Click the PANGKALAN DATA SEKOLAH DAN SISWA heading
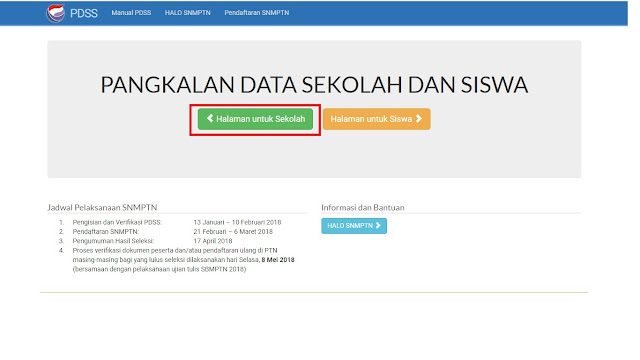Screen dimensions: 640x360 coord(314,85)
